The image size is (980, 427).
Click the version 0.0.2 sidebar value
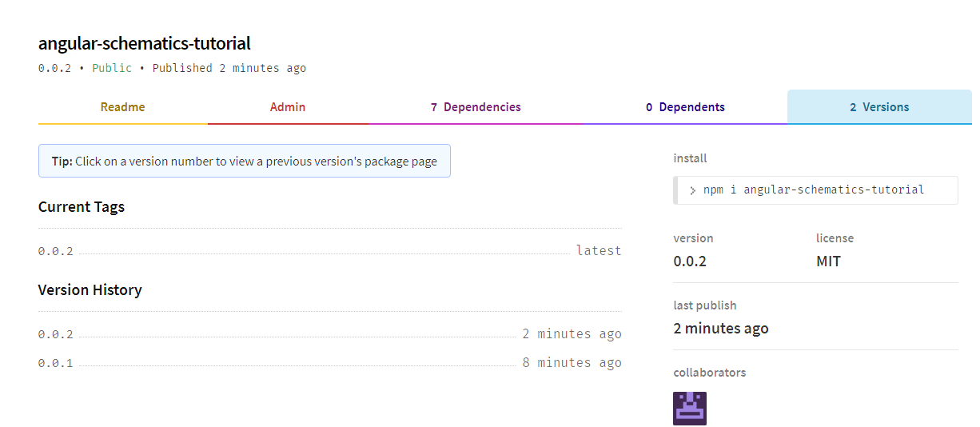[x=690, y=261]
